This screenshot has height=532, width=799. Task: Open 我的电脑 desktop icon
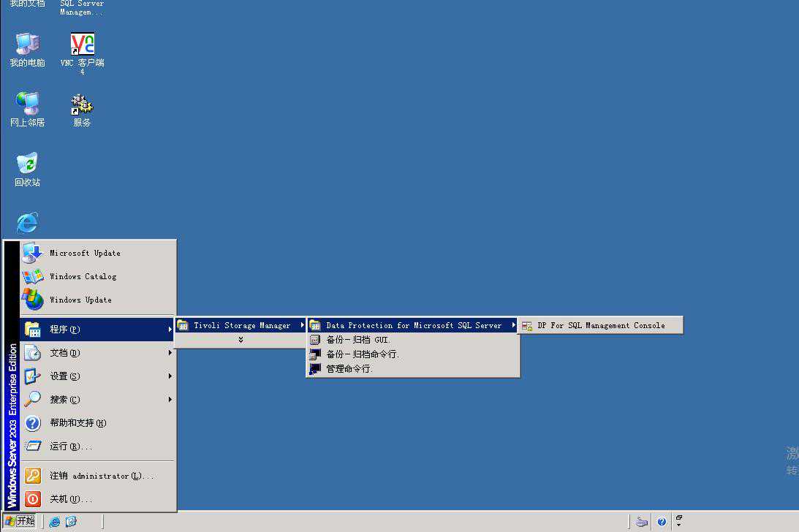pyautogui.click(x=27, y=45)
